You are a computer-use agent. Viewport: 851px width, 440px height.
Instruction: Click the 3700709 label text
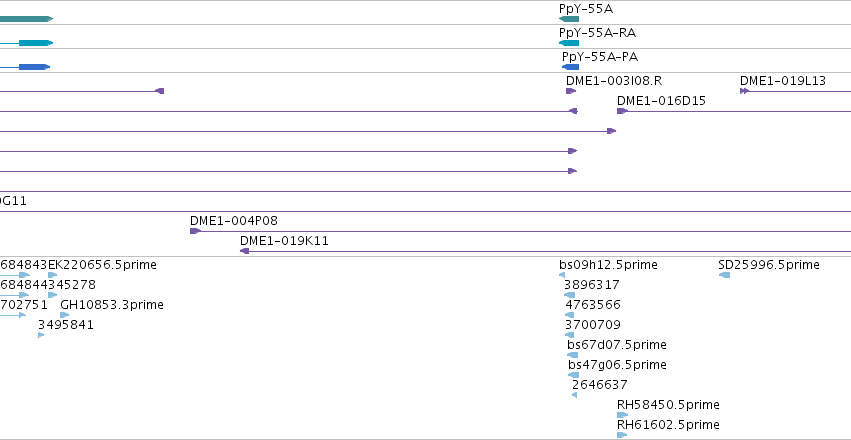click(x=593, y=325)
